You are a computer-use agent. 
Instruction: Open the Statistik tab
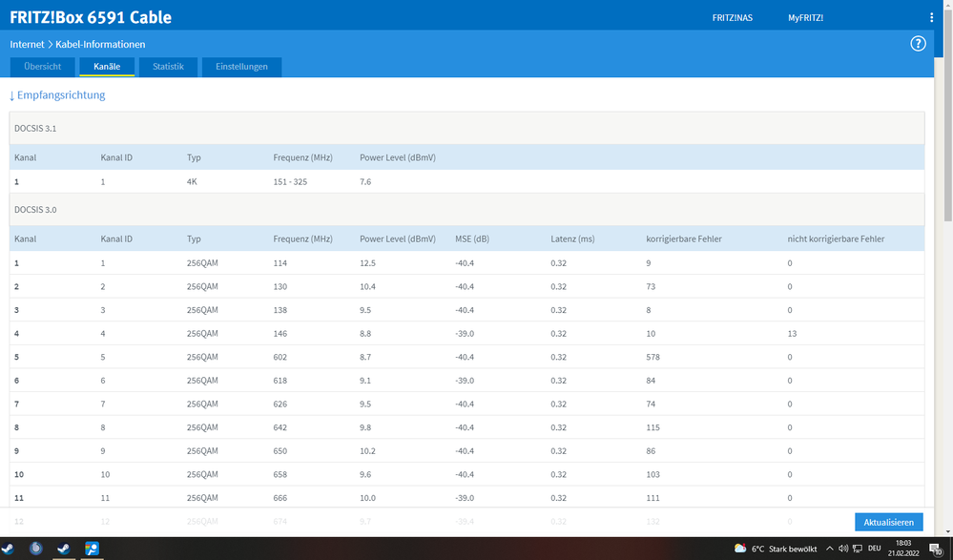point(168,67)
